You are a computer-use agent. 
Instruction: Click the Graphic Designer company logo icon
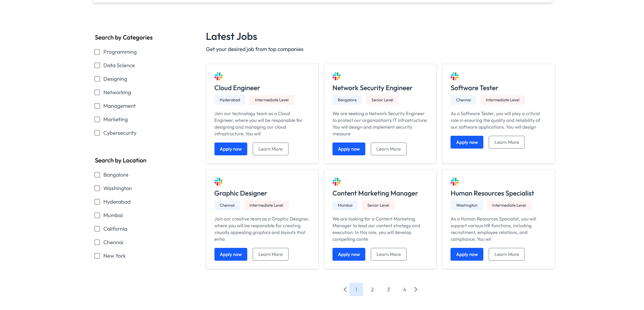218,182
